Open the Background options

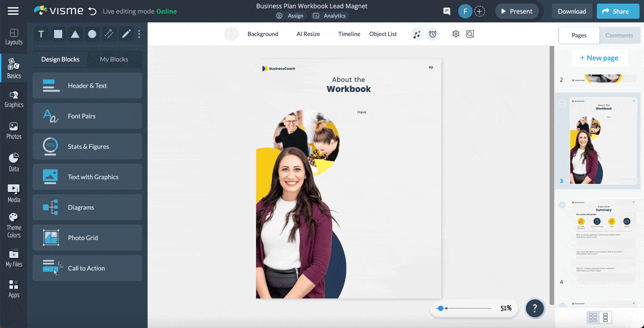(x=262, y=34)
